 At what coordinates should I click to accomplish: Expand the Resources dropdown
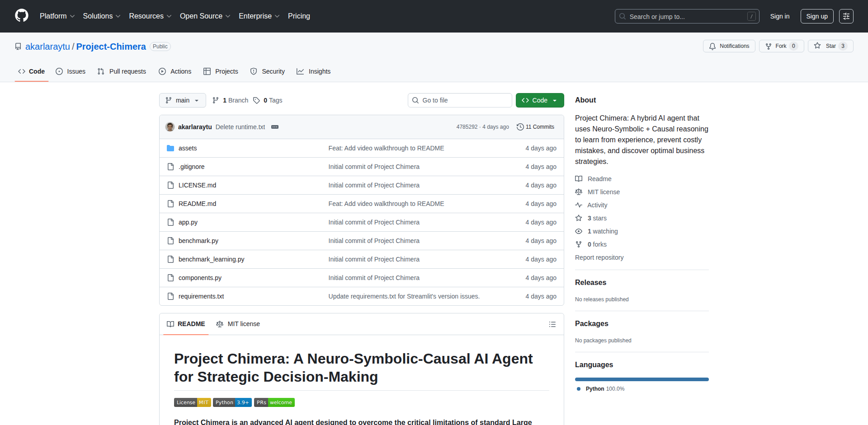[x=150, y=16]
